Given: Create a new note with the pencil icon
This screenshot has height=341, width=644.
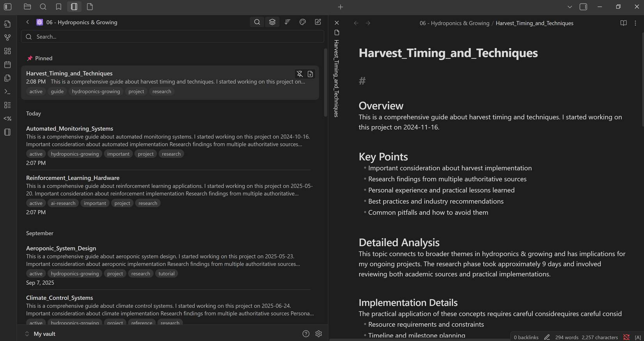Looking at the screenshot, I should click(318, 22).
